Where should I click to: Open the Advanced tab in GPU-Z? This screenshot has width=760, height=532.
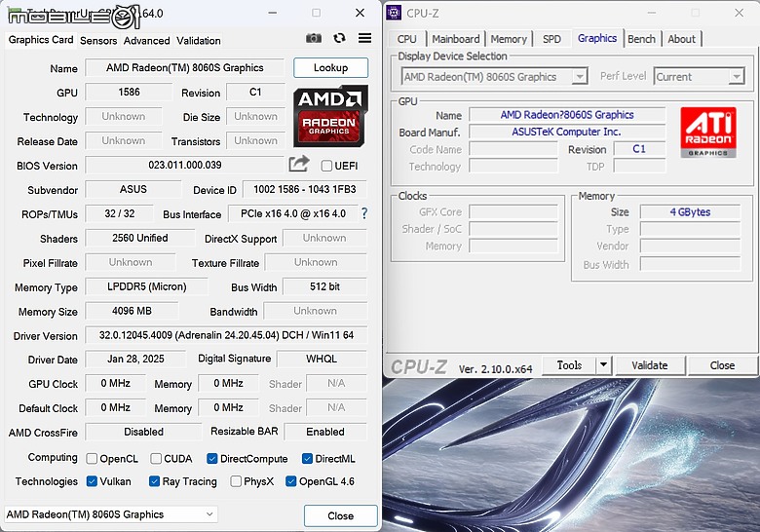(x=146, y=41)
